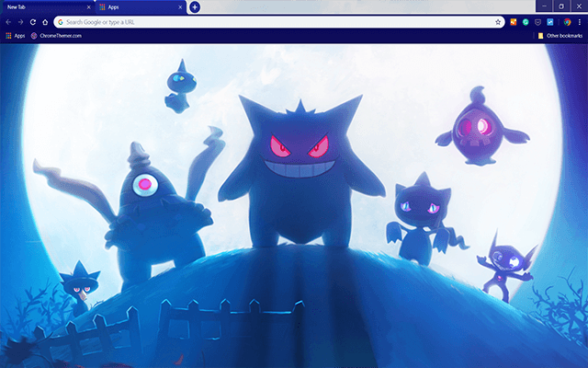Minimize the Chrome window
The width and height of the screenshot is (588, 368).
point(544,6)
